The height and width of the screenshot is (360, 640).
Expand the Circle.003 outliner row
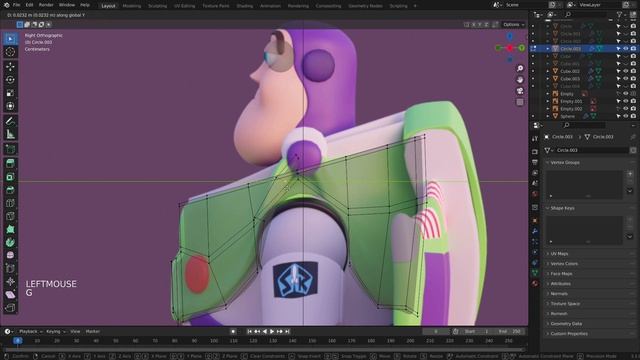click(548, 49)
